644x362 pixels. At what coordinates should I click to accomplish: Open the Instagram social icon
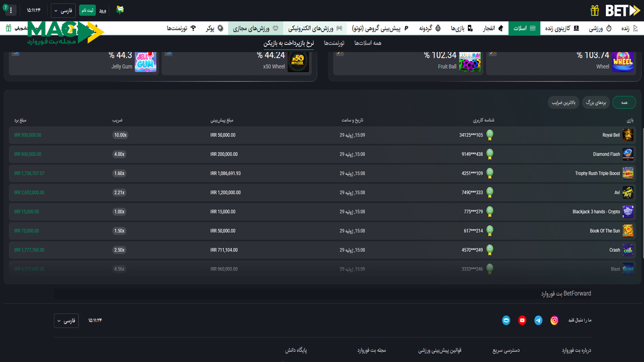click(x=554, y=320)
